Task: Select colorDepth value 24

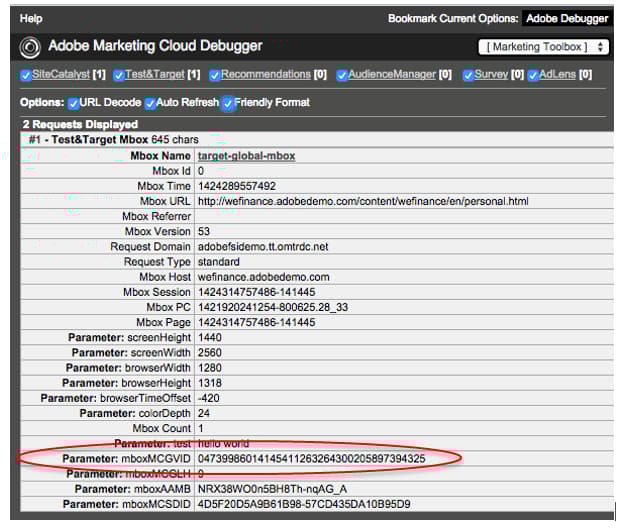Action: tap(204, 413)
